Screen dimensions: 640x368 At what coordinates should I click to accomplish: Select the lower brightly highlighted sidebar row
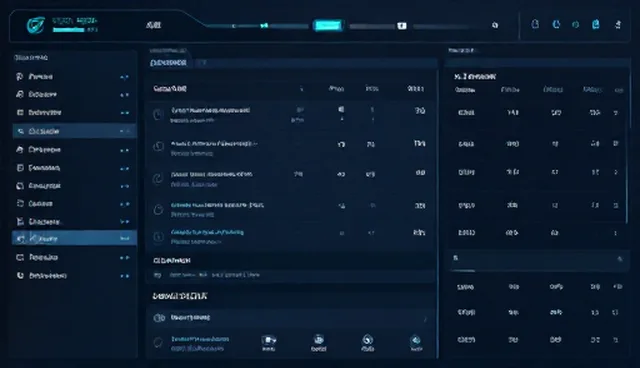coord(74,238)
